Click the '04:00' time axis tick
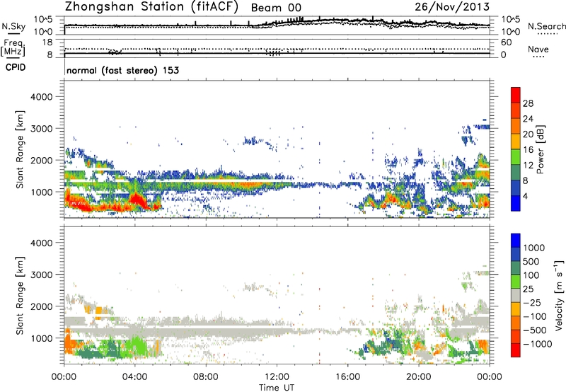566x392 pixels. pos(134,377)
